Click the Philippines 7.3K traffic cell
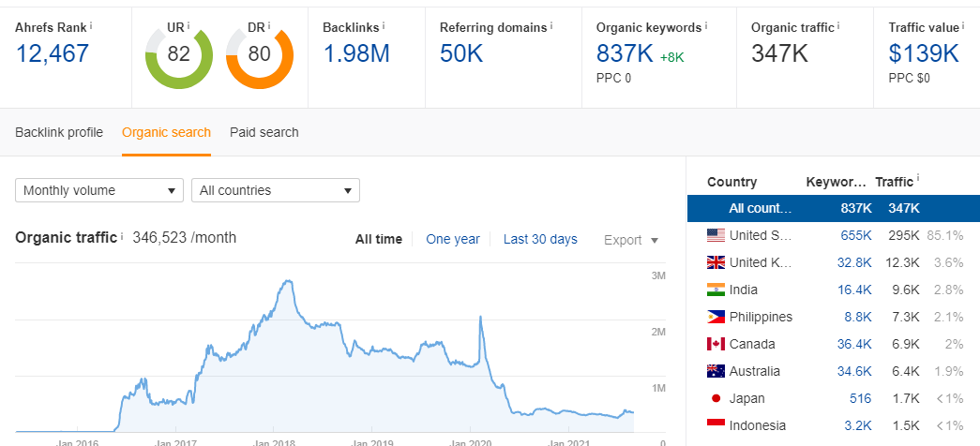 906,318
